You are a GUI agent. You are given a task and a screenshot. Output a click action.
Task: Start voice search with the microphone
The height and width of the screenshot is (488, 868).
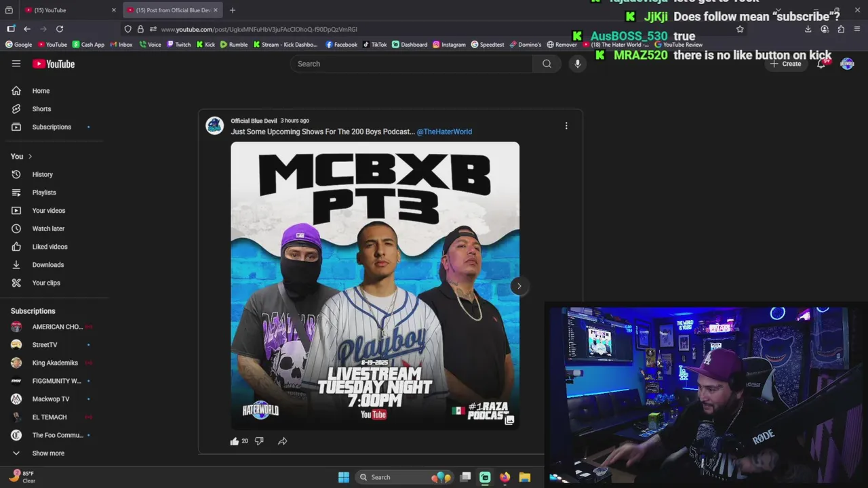[578, 64]
